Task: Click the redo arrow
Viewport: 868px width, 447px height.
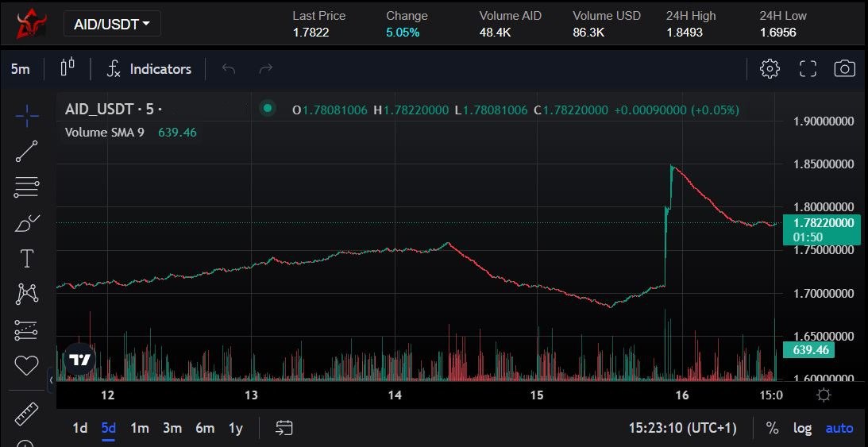Action: tap(266, 68)
